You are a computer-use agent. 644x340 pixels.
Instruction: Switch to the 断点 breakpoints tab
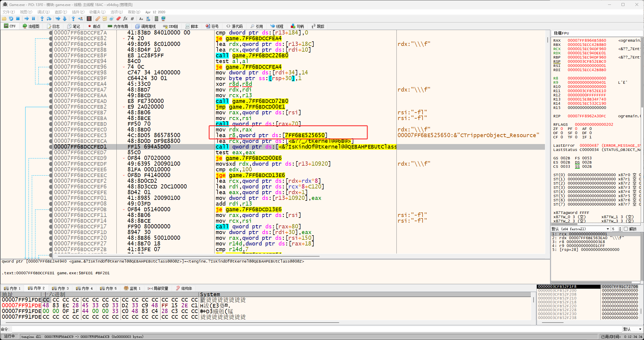(94, 26)
